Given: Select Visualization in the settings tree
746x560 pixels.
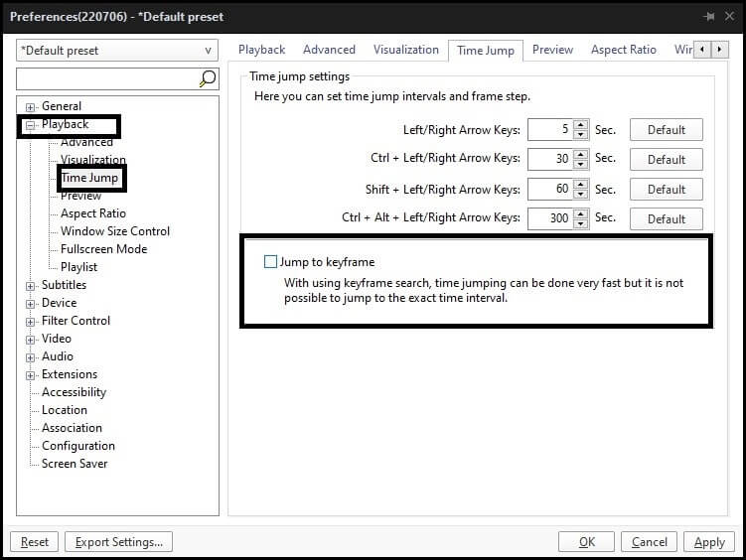Looking at the screenshot, I should 93,160.
